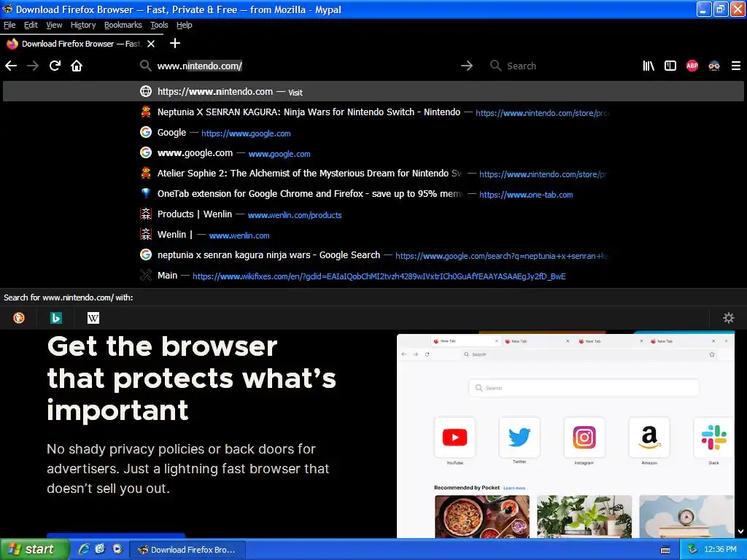The width and height of the screenshot is (747, 560).
Task: Choose Google https://www.google.com suggestion
Action: coord(373,133)
